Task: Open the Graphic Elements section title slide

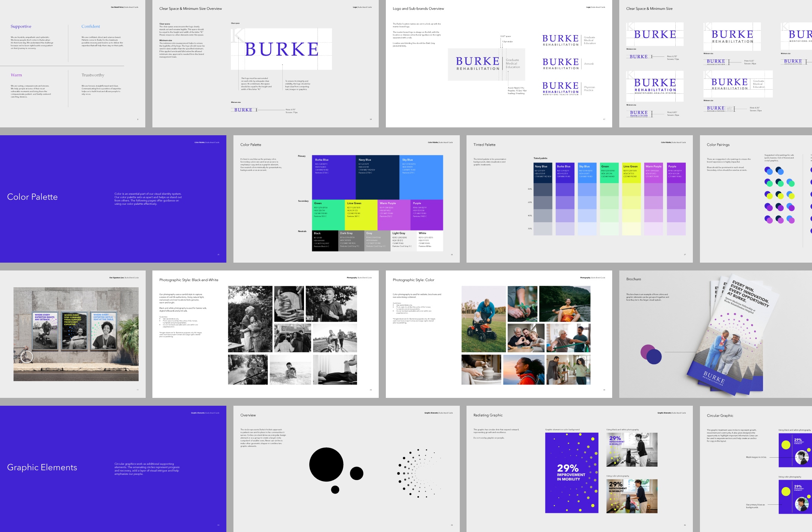Action: 113,469
